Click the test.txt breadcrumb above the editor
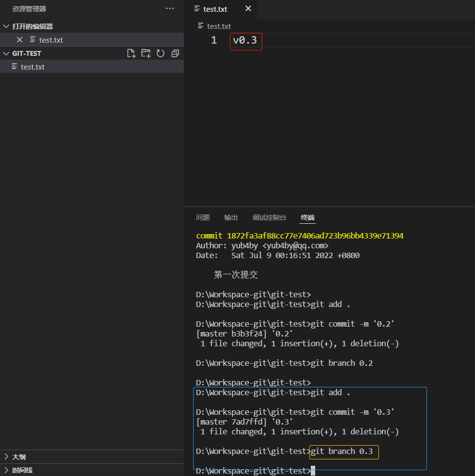The width and height of the screenshot is (475, 476). [219, 26]
